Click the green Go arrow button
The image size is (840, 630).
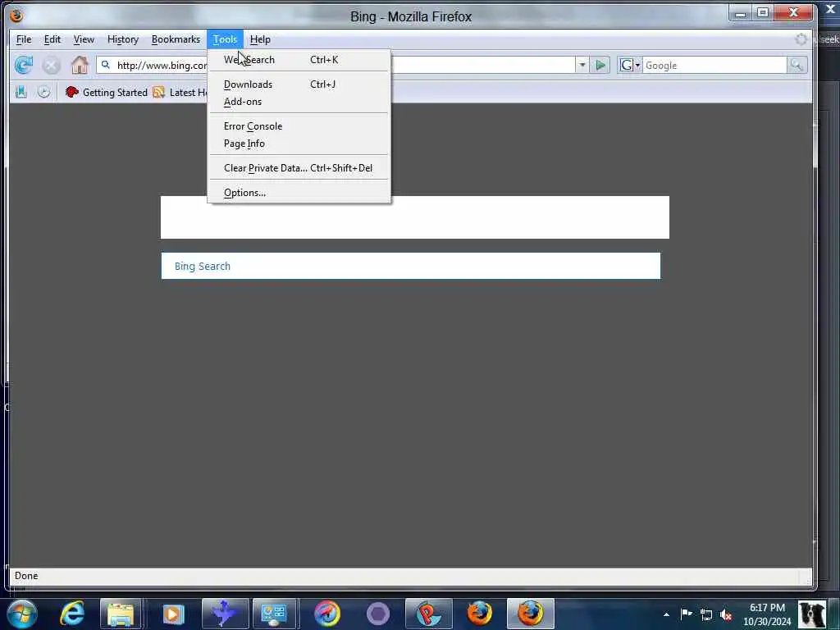600,66
